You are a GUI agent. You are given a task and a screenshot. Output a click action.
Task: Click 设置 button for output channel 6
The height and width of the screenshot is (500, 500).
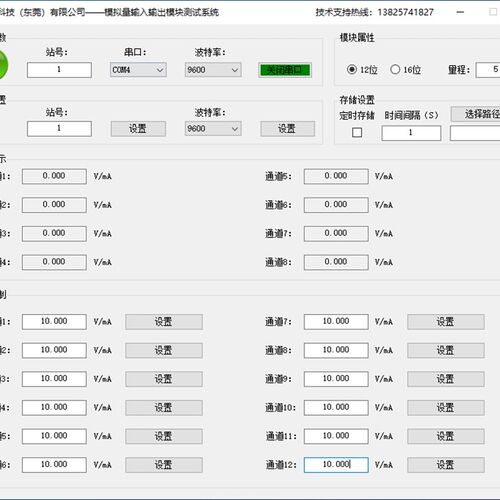[164, 465]
